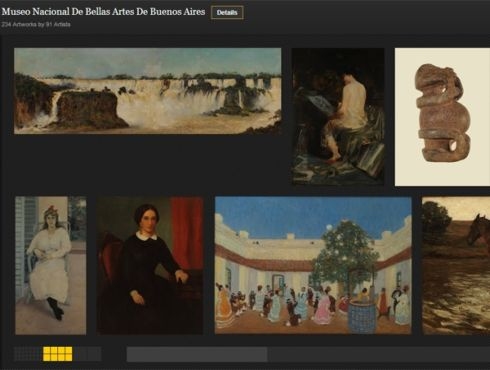Open the courtyard dance scene painting
The width and height of the screenshot is (490, 370).
pos(313,265)
